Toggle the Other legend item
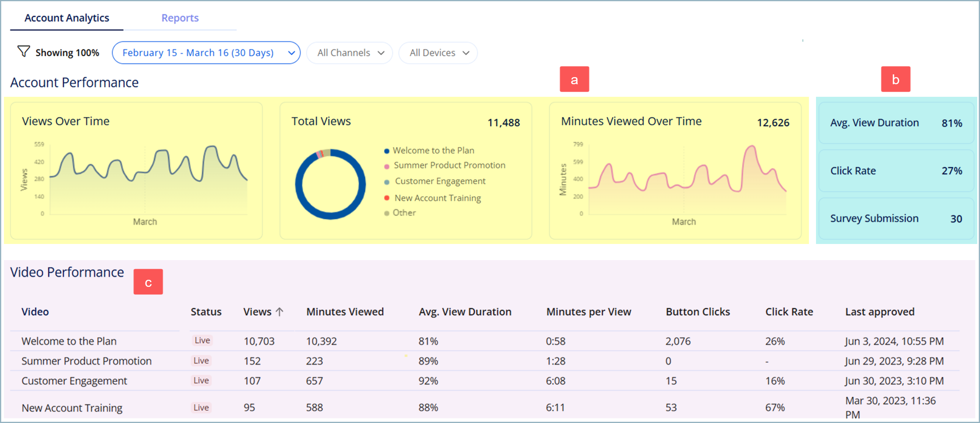980x423 pixels. click(404, 213)
